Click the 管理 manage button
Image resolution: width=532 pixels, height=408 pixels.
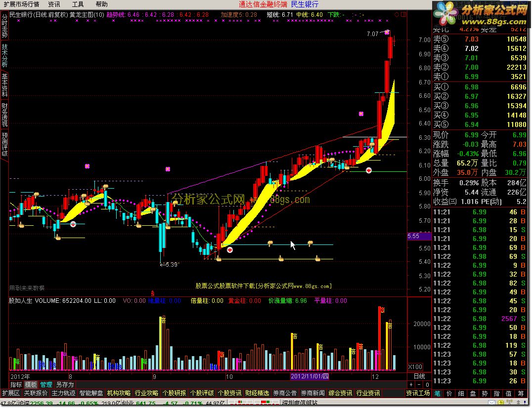pyautogui.click(x=46, y=385)
